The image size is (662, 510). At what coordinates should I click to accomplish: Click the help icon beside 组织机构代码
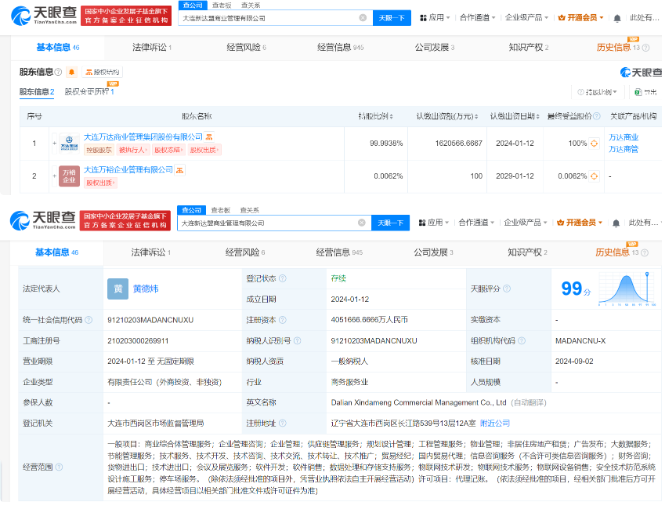(521, 341)
